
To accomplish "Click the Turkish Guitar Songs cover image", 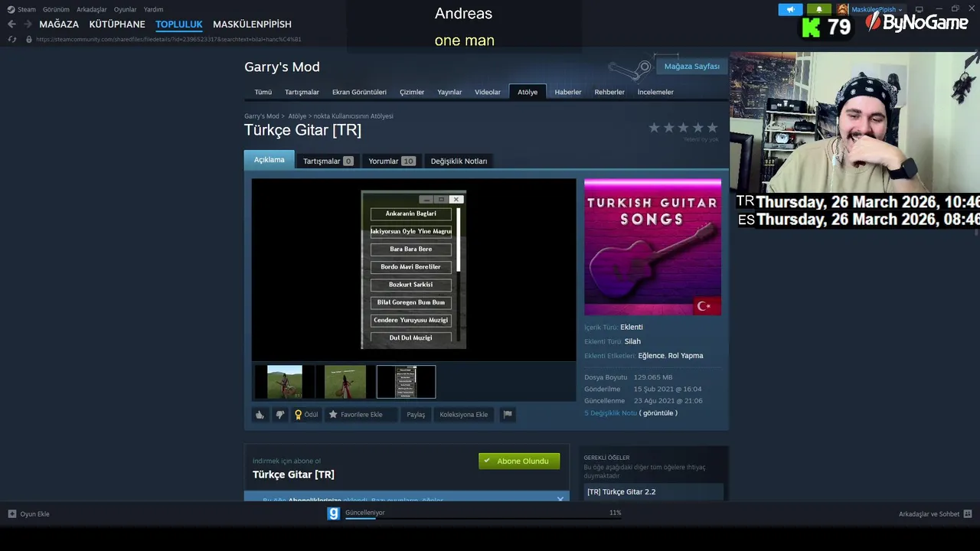I will pyautogui.click(x=652, y=247).
